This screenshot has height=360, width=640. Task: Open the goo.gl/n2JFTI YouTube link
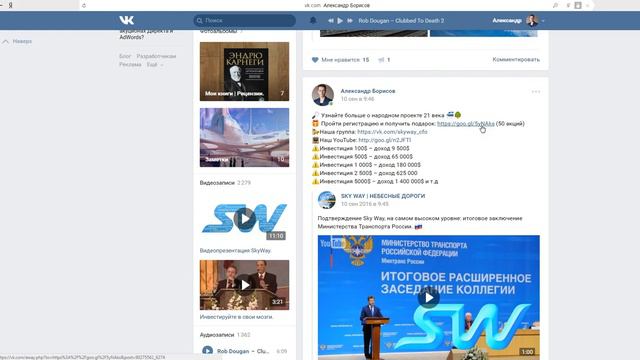click(384, 140)
